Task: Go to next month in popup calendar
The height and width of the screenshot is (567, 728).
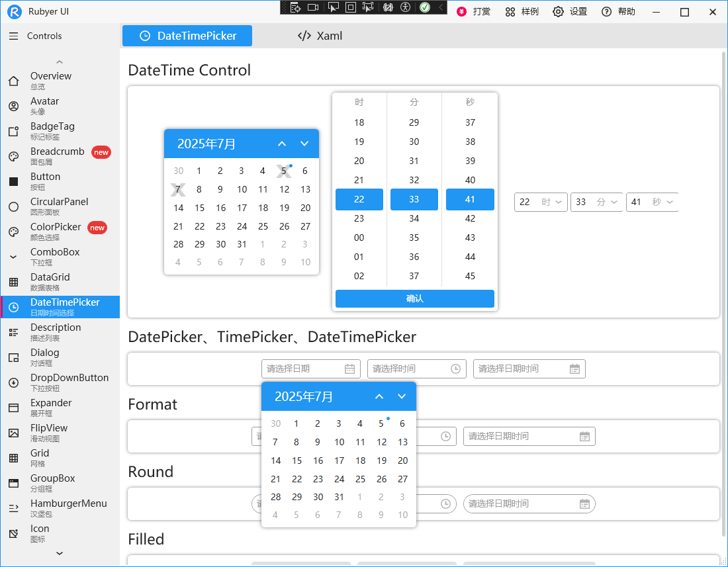Action: (402, 396)
